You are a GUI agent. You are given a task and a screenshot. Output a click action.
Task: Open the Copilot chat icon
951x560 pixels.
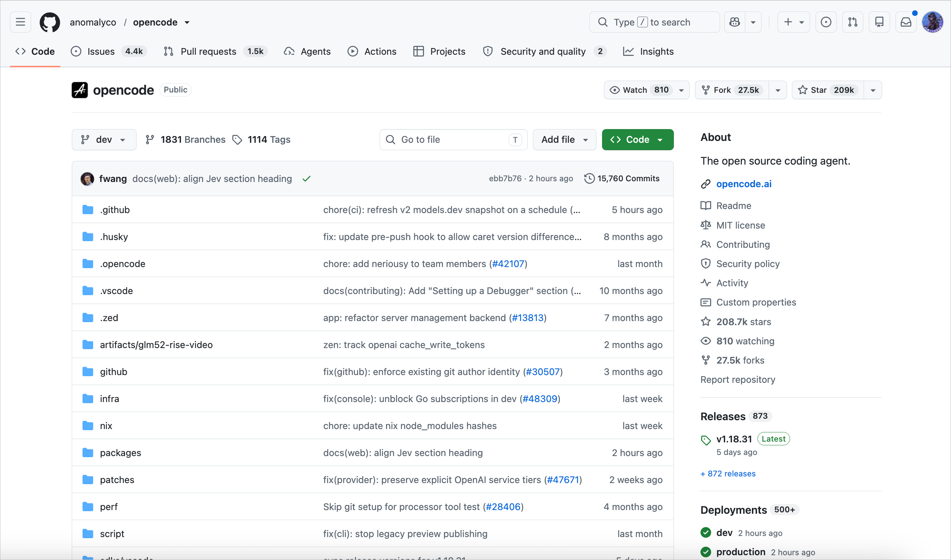[x=734, y=22]
